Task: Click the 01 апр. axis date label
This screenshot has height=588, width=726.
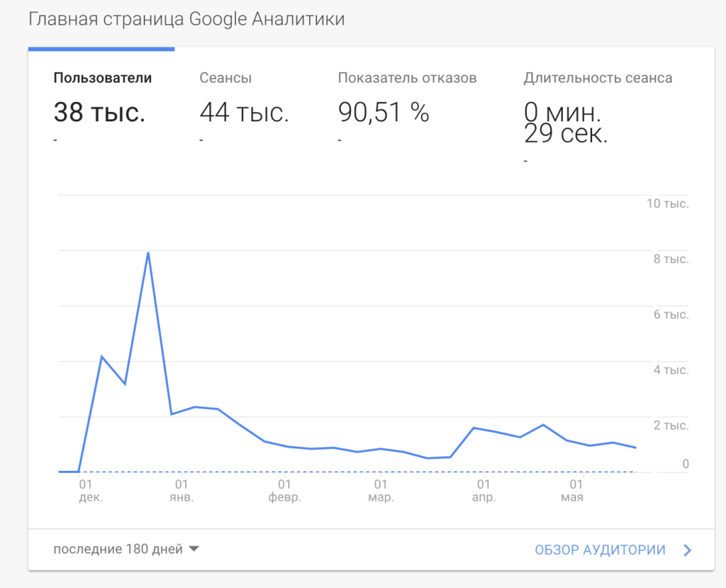Action: (x=484, y=491)
